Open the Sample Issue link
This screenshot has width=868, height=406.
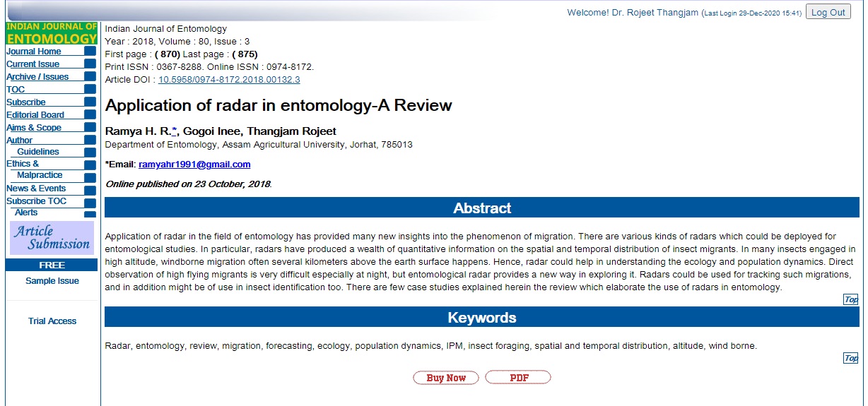click(52, 281)
